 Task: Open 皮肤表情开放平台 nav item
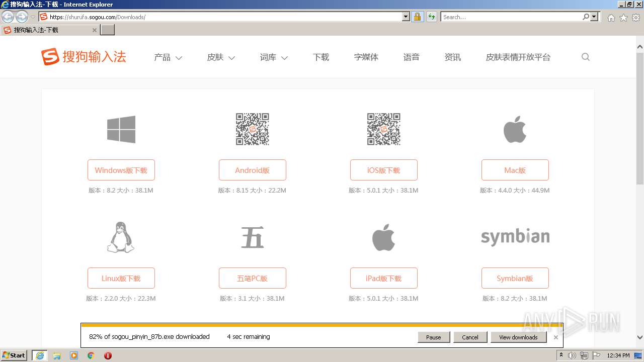coord(518,57)
